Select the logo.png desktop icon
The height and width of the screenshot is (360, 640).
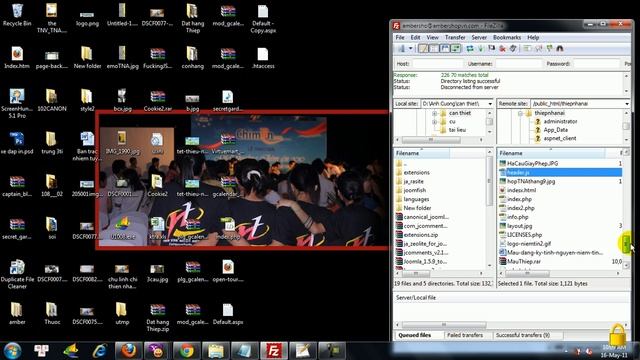tap(87, 18)
